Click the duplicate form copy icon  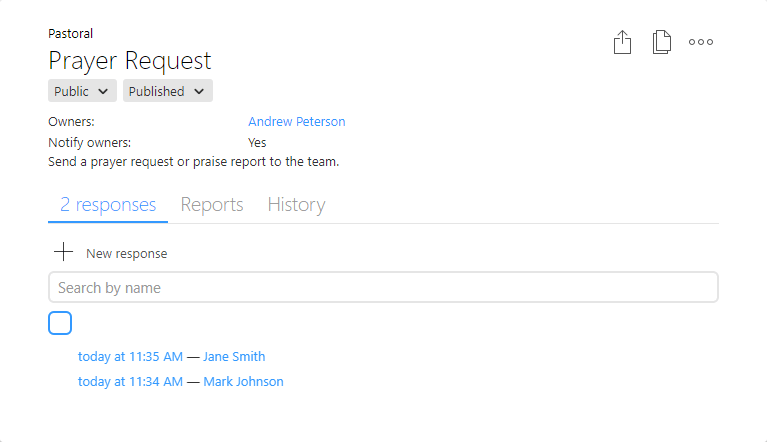pos(662,42)
